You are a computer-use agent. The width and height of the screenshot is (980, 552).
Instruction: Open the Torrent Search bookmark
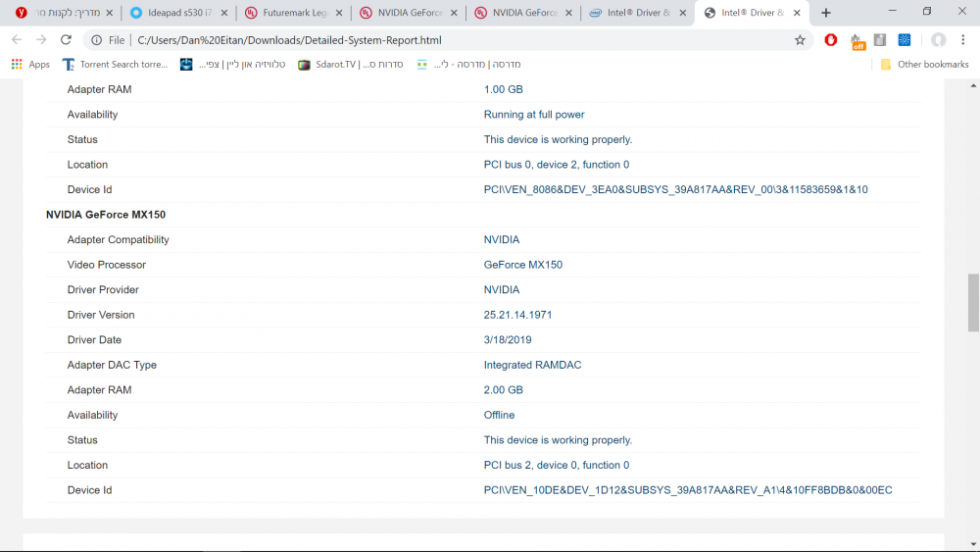(x=115, y=65)
